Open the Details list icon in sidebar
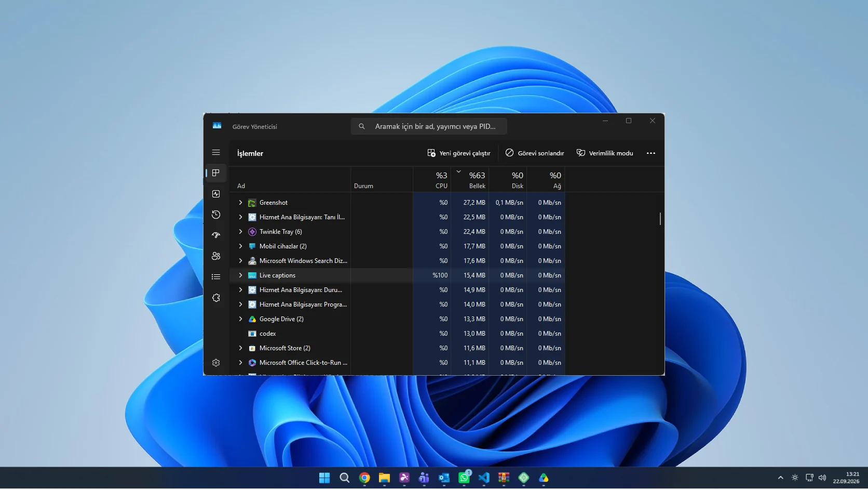 click(x=216, y=277)
